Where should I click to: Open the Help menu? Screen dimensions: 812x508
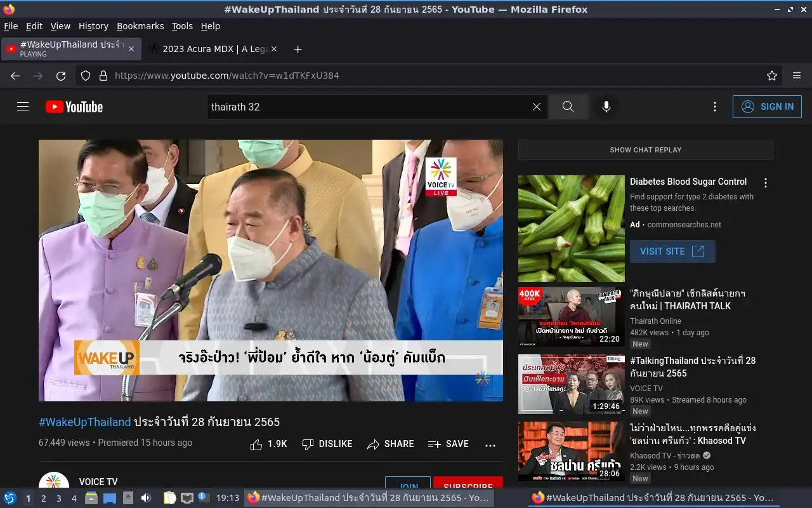(x=211, y=26)
